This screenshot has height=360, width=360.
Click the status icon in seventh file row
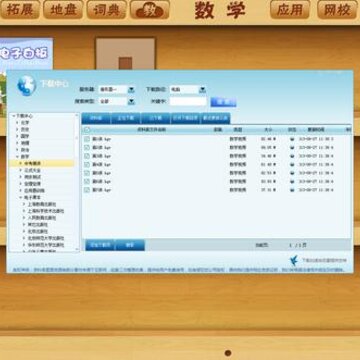292,190
